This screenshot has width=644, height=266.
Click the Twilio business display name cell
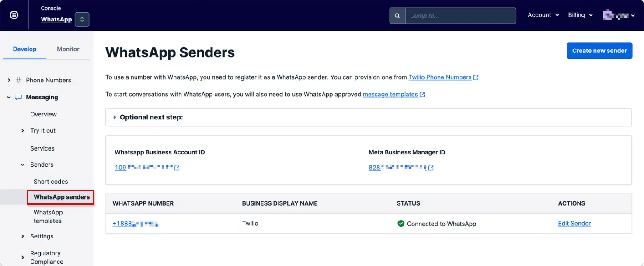point(250,224)
